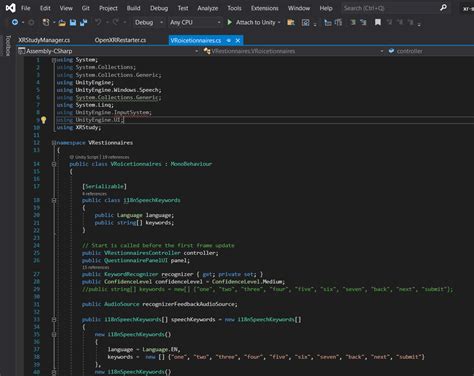
Task: Open the Toolbox side panel
Action: coord(8,45)
